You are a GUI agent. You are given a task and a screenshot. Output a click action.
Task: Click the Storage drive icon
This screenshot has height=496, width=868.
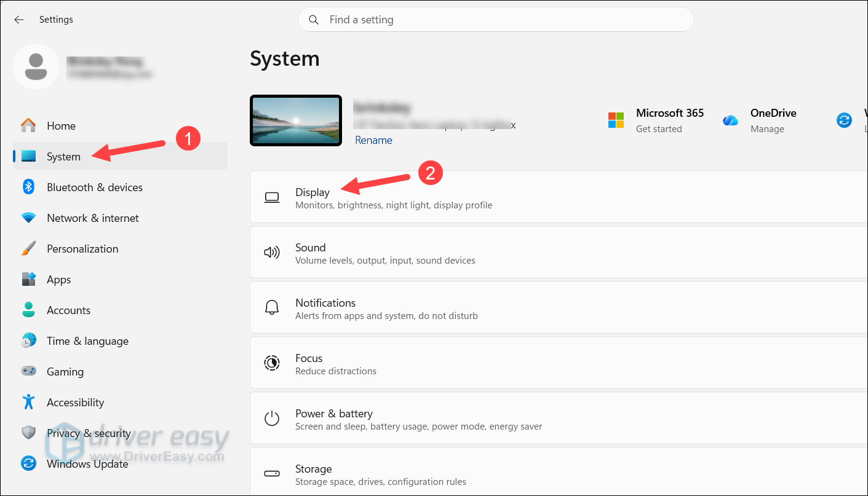click(x=272, y=474)
